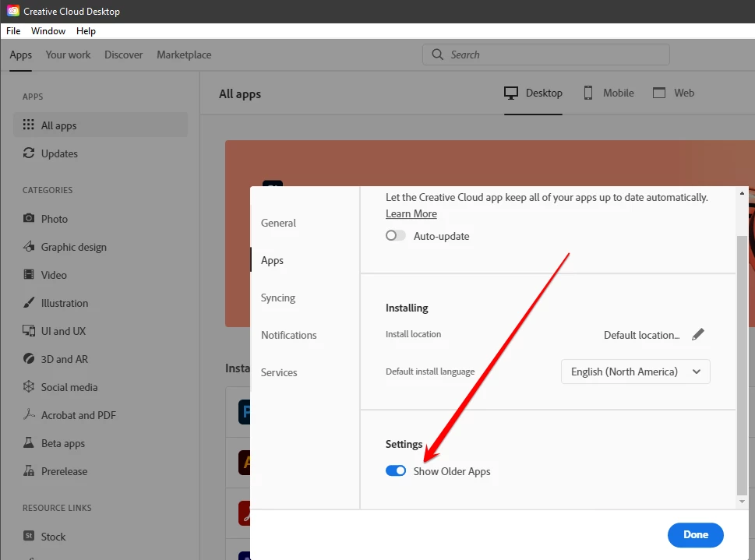Open Beta apps category label
Image resolution: width=755 pixels, height=560 pixels.
click(63, 443)
